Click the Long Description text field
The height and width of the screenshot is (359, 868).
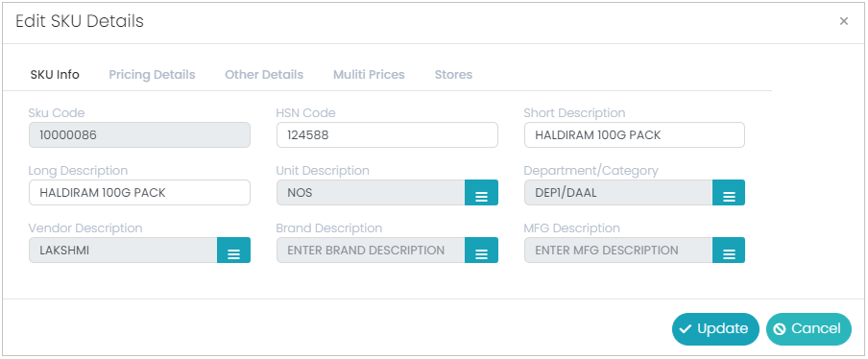pos(139,193)
